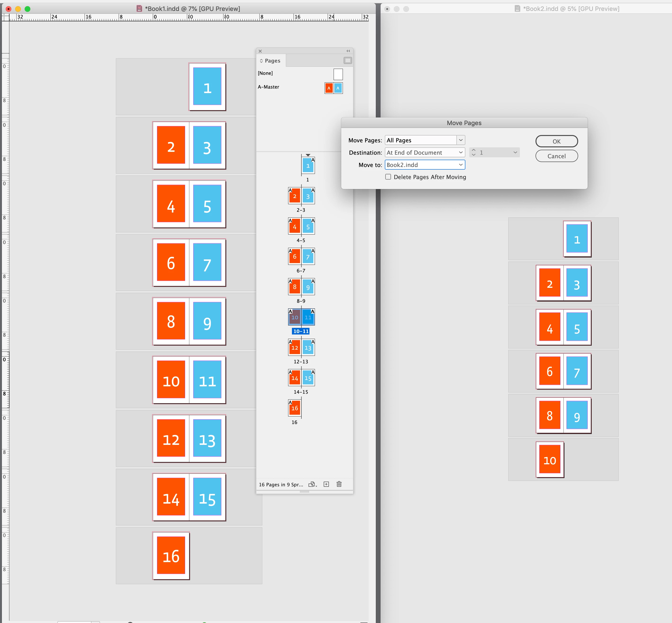This screenshot has height=623, width=672.
Task: Close the Pages panel with X
Action: point(260,51)
